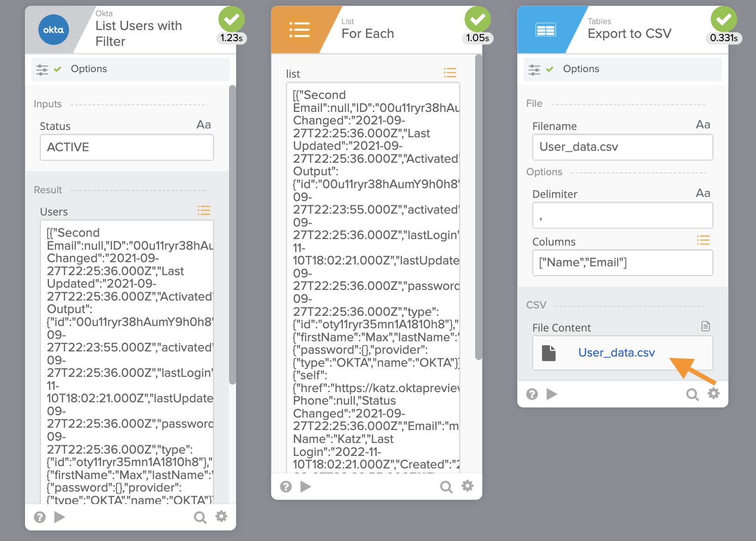Viewport: 756px width, 541px height.
Task: Click the Columns list type icon
Action: (703, 240)
